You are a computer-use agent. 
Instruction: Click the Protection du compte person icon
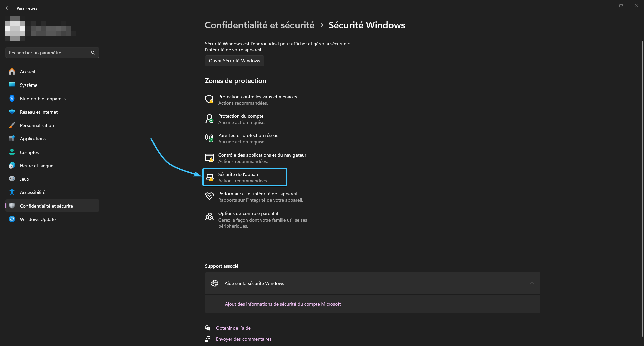[209, 119]
